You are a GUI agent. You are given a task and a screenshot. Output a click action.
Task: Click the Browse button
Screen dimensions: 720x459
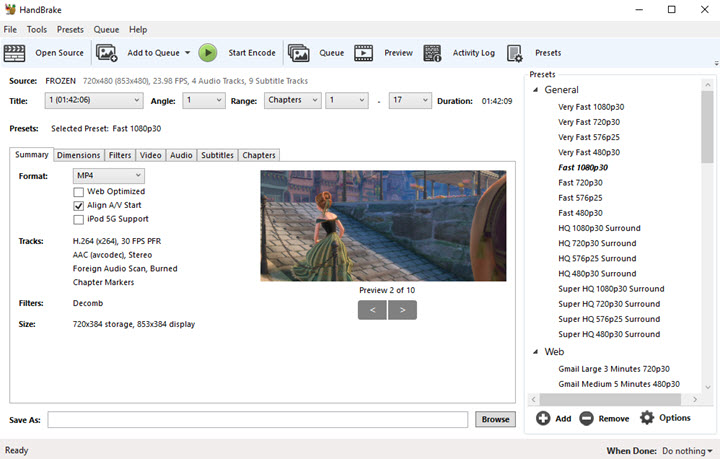(x=495, y=419)
